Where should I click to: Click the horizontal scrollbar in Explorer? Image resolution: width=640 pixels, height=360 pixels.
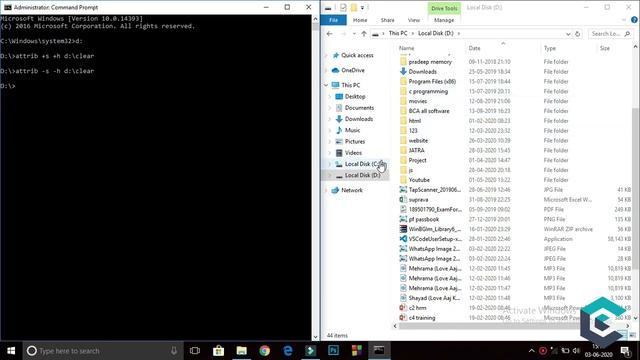pyautogui.click(x=489, y=326)
